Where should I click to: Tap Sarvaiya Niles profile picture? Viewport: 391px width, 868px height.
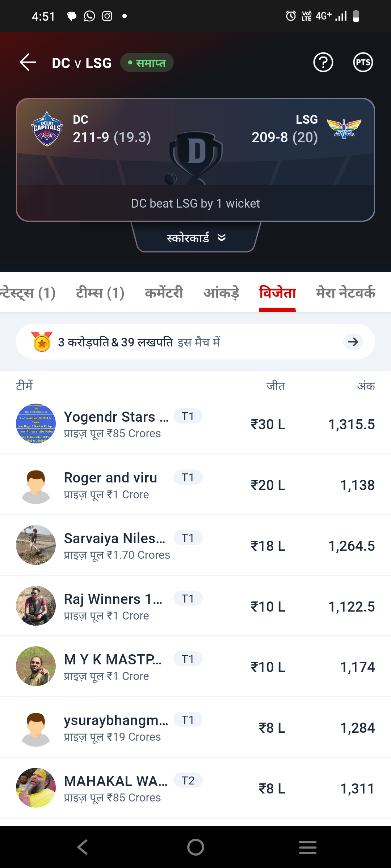point(36,545)
